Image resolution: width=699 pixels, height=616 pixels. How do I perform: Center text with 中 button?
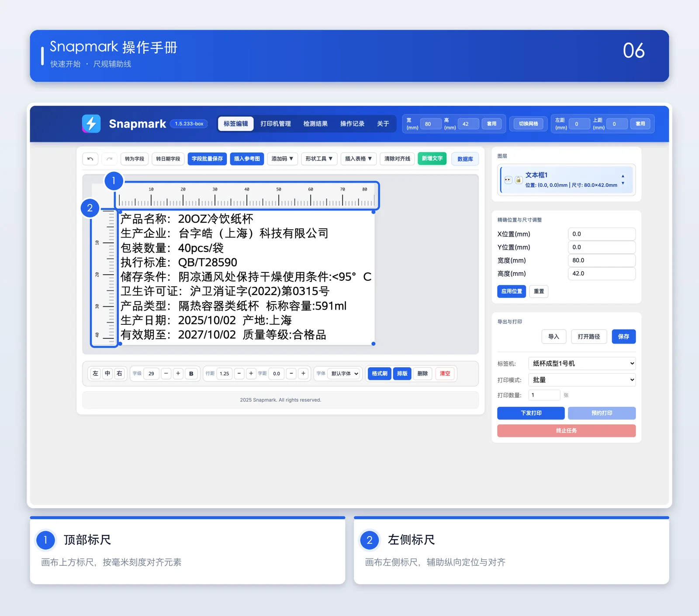point(107,374)
